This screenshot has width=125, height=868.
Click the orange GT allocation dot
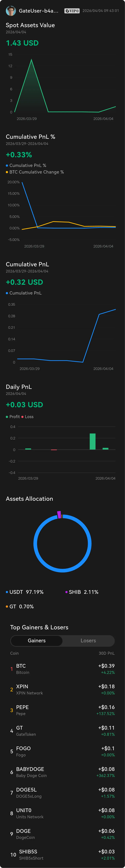coord(7,607)
